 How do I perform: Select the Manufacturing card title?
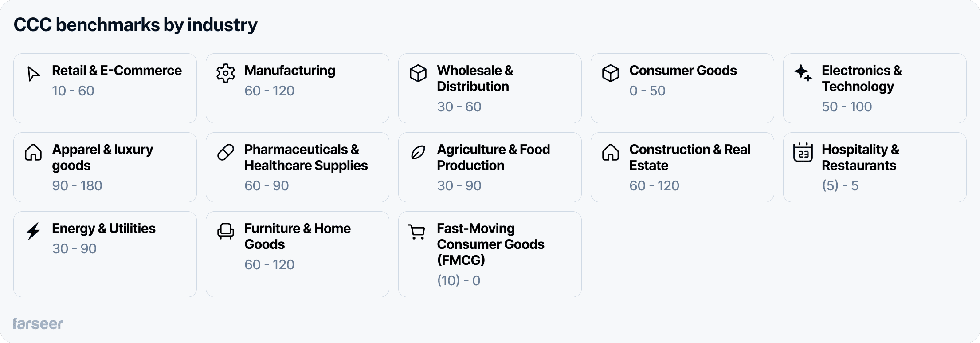(x=290, y=71)
